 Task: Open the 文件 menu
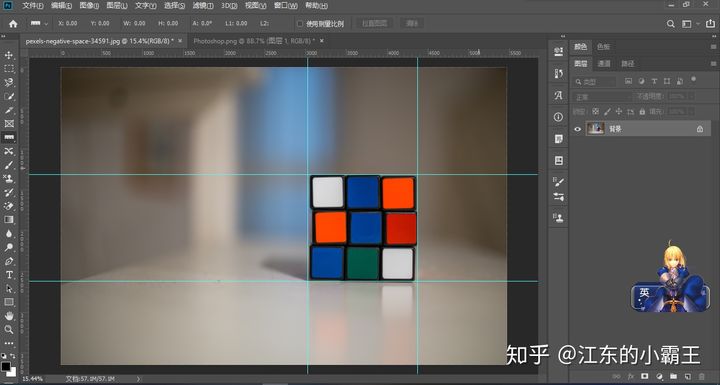(33, 6)
